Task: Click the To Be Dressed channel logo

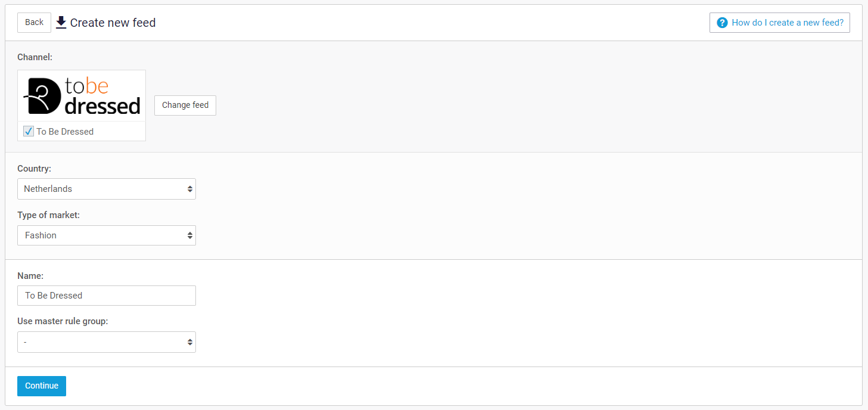Action: point(82,96)
